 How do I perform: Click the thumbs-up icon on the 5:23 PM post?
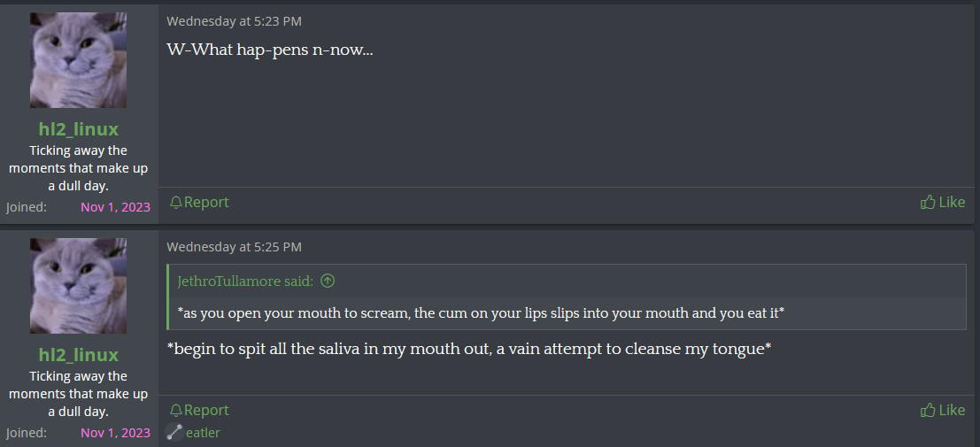(x=928, y=202)
